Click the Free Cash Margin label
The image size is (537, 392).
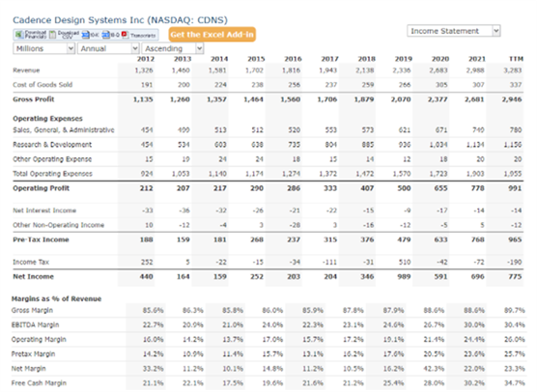[x=39, y=383]
